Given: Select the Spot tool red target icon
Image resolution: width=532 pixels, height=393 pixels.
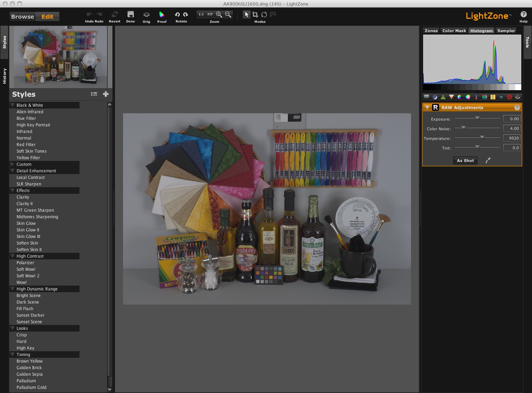Looking at the screenshot, I should point(509,97).
